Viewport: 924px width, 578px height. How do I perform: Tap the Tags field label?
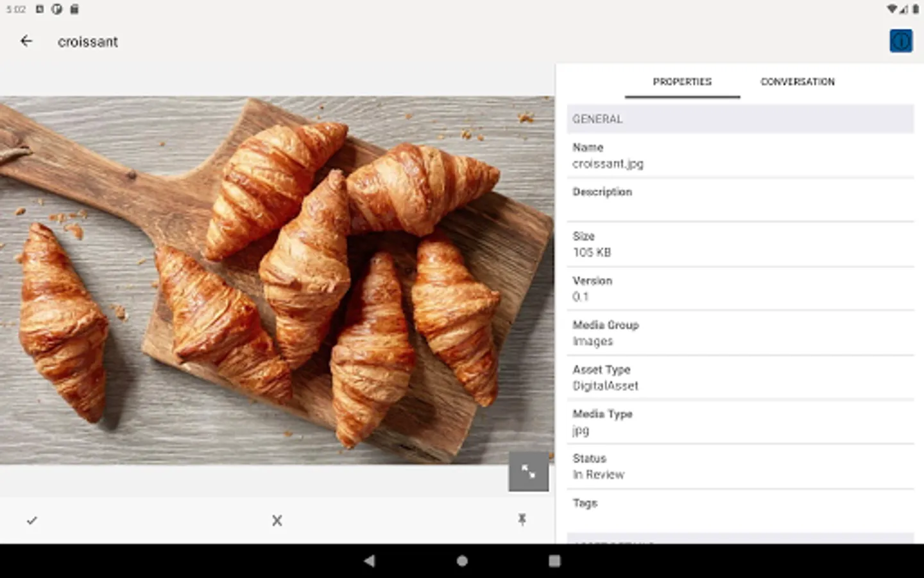click(x=585, y=503)
